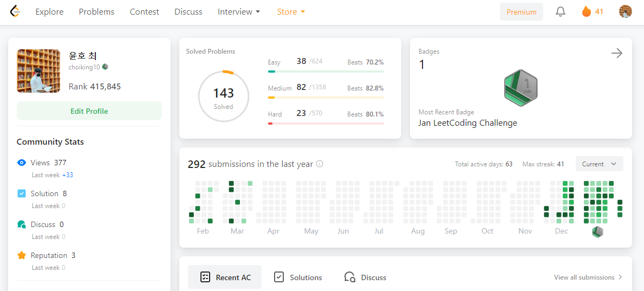This screenshot has width=644, height=291.
Task: Click the Max streak 41 text
Action: (543, 164)
